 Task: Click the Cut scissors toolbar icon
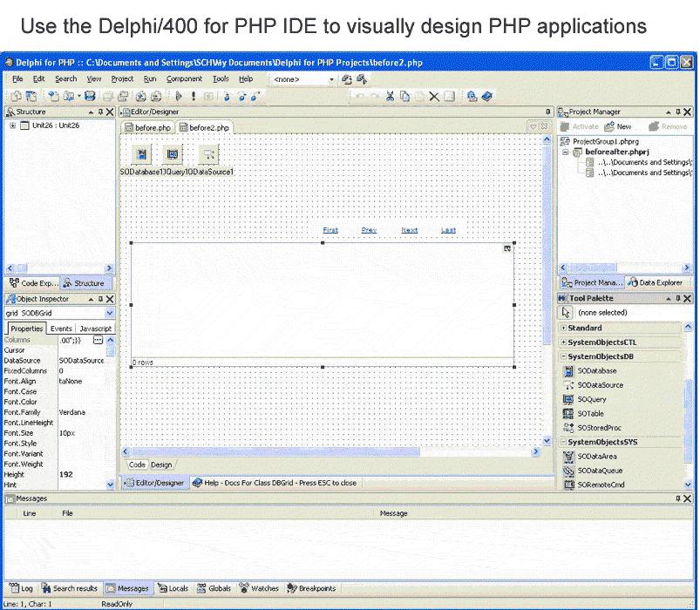pos(391,96)
